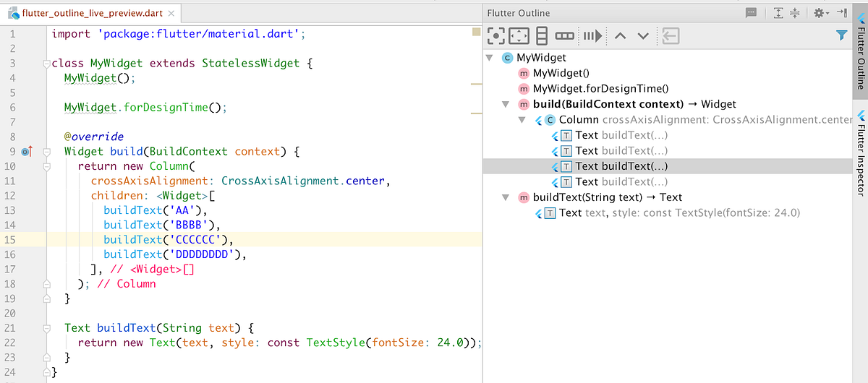This screenshot has height=383, width=868.
Task: Fold the return new Column block line 10
Action: (46, 166)
